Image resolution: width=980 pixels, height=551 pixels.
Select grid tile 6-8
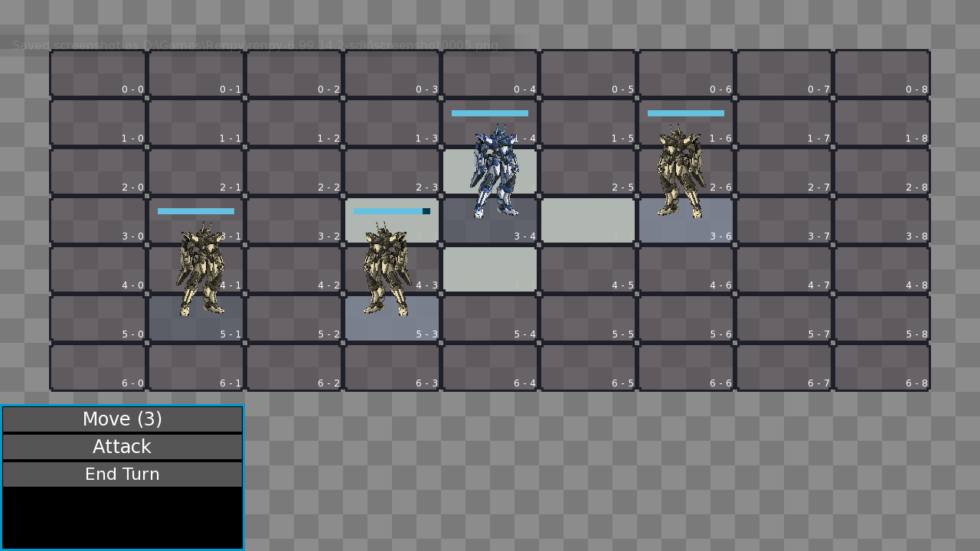(882, 367)
